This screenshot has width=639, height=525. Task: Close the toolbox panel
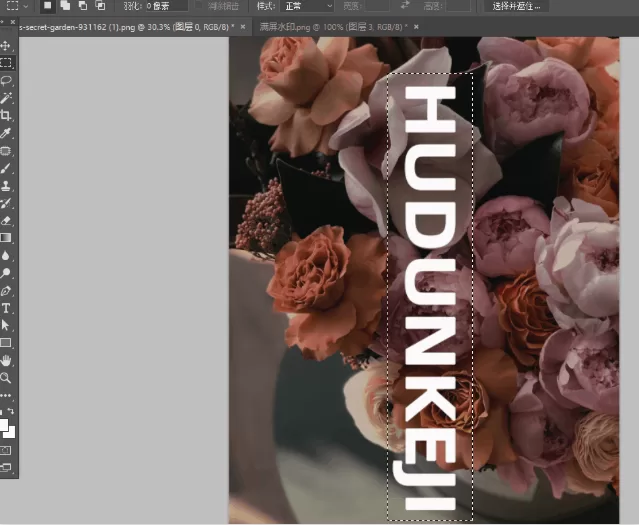point(13,22)
